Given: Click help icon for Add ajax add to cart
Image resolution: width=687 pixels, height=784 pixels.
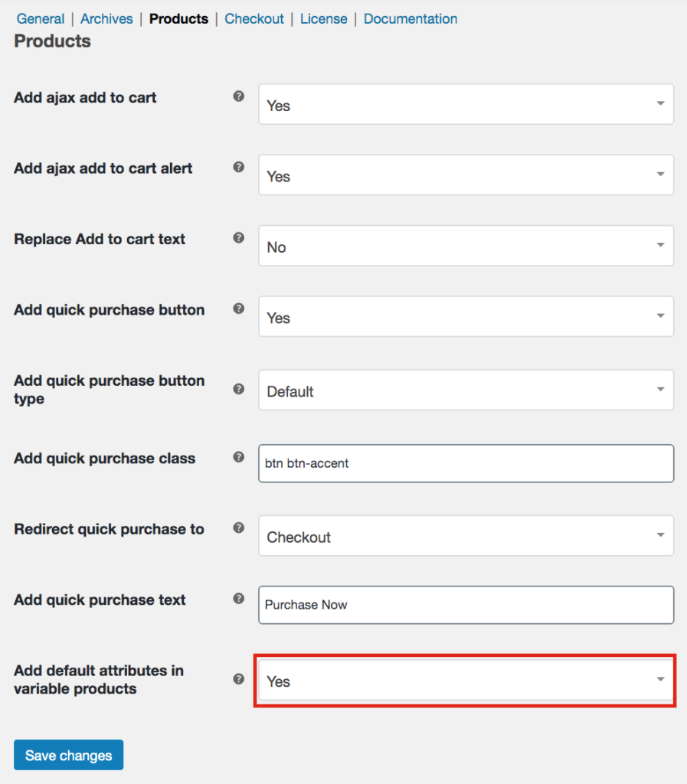Looking at the screenshot, I should (x=238, y=96).
